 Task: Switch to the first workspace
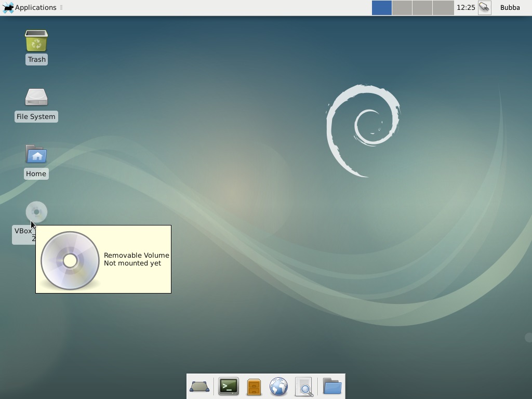[x=382, y=7]
